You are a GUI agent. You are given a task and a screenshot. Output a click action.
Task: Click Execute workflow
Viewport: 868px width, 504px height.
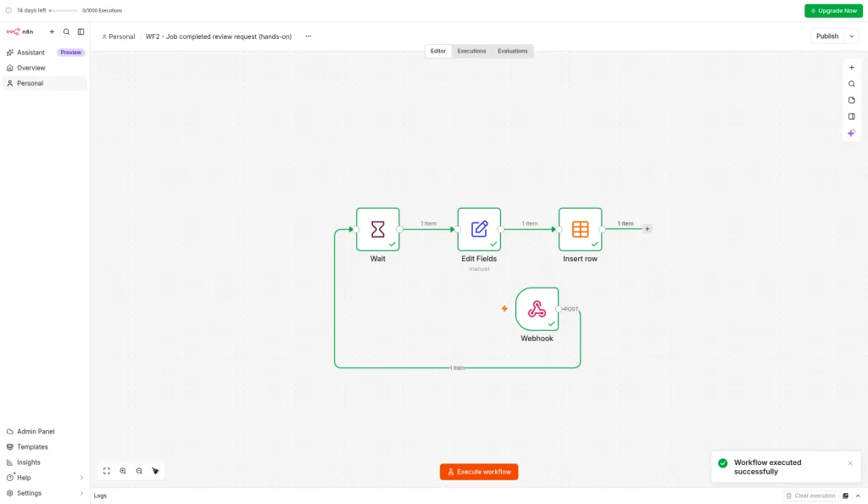(479, 472)
